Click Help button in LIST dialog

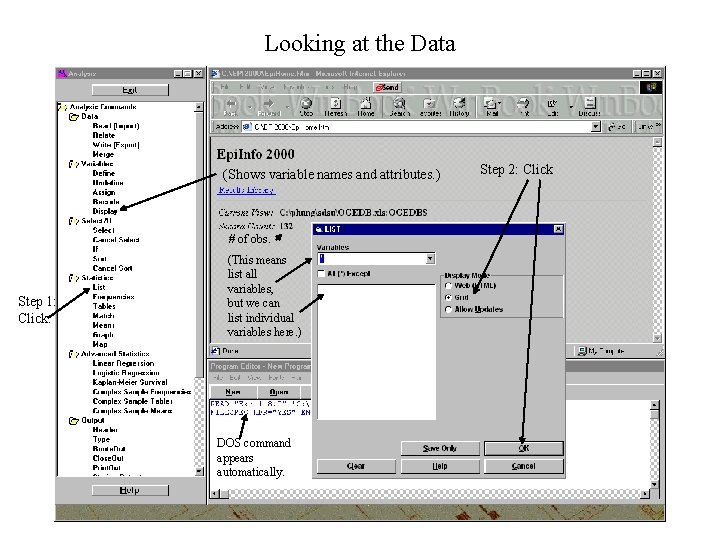(x=440, y=466)
